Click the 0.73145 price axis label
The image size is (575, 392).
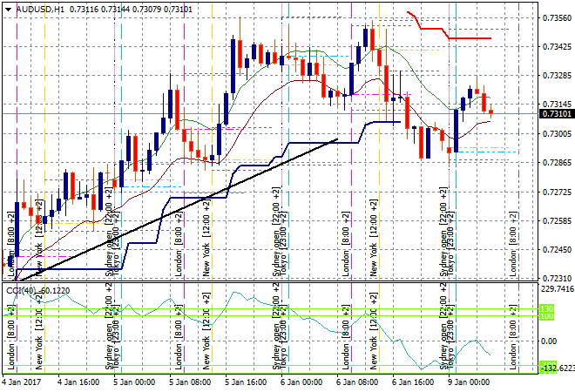pyautogui.click(x=557, y=105)
